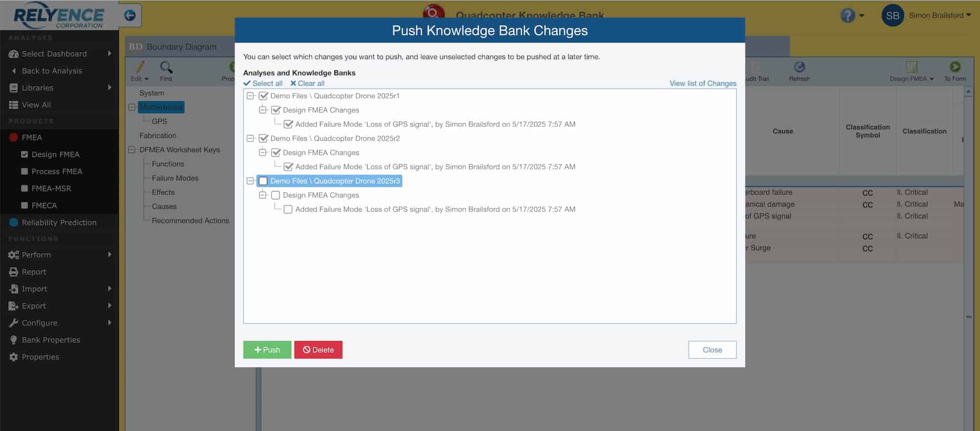Select the Causes tree item
This screenshot has width=980, height=431.
tap(164, 207)
